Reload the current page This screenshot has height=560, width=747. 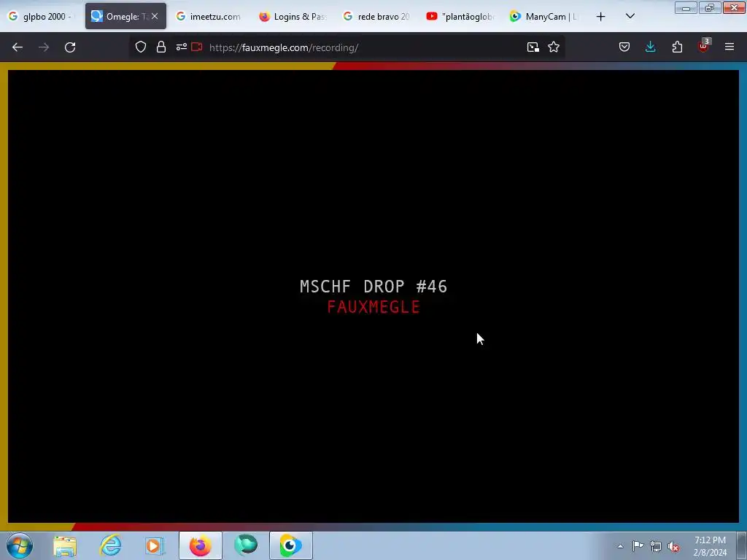point(70,47)
